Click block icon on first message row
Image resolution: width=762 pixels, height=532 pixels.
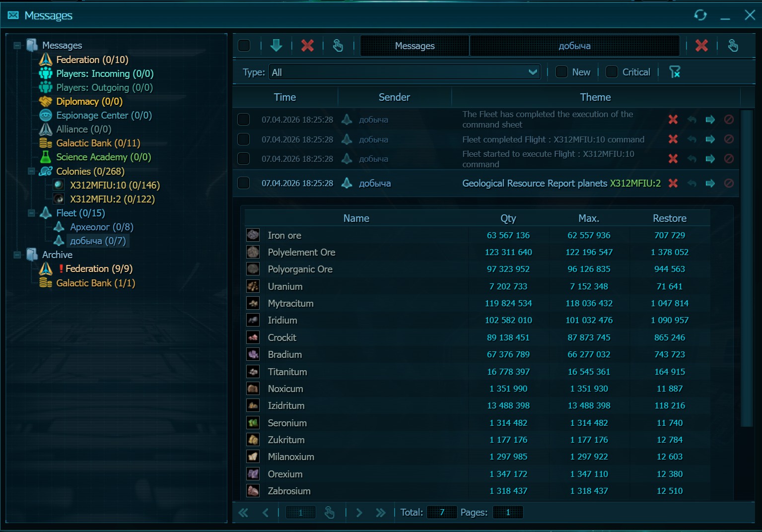[x=729, y=119]
